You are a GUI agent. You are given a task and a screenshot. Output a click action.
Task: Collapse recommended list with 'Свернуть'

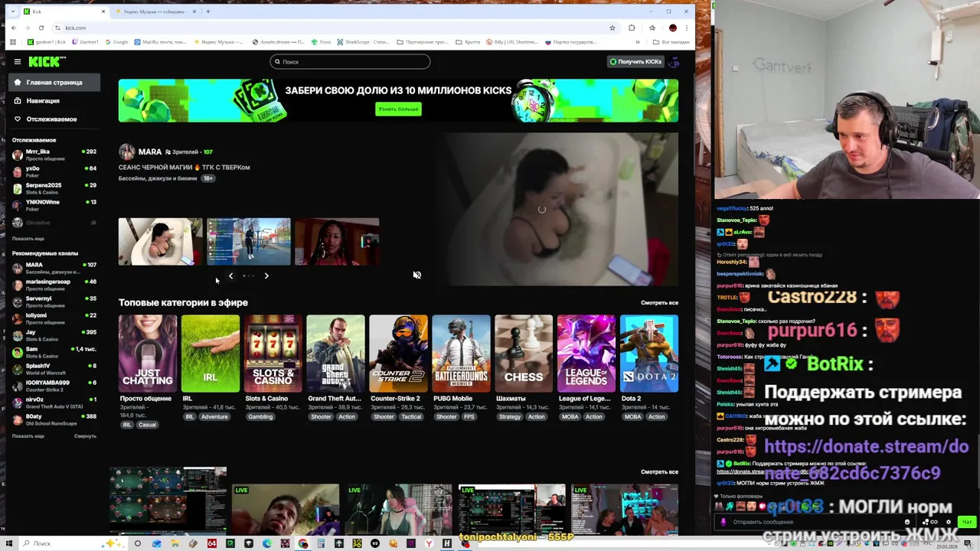click(x=85, y=436)
